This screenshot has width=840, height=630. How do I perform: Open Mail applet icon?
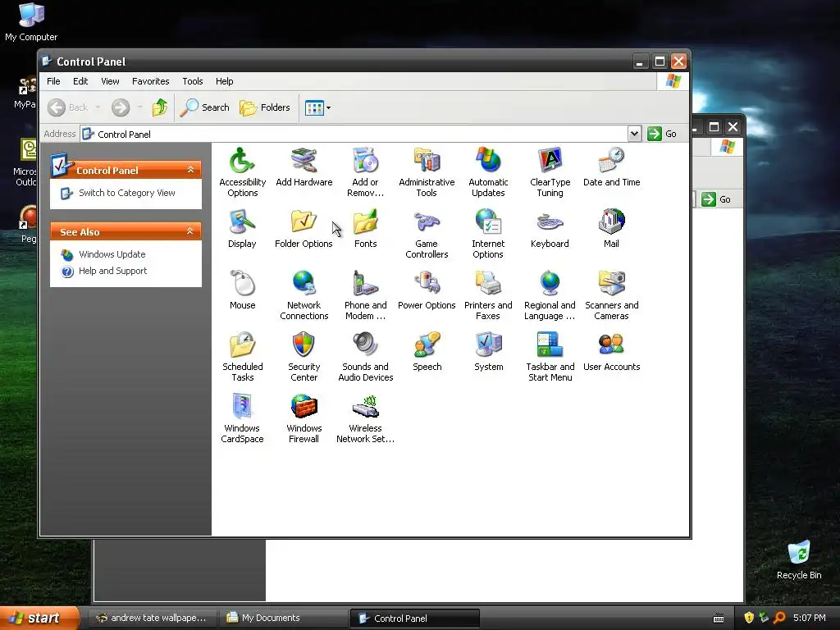[x=611, y=221]
